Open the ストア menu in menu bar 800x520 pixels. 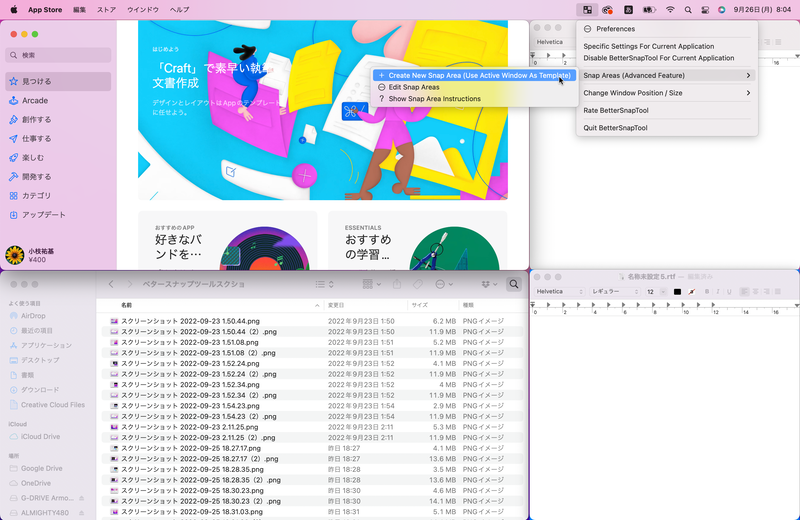107,10
